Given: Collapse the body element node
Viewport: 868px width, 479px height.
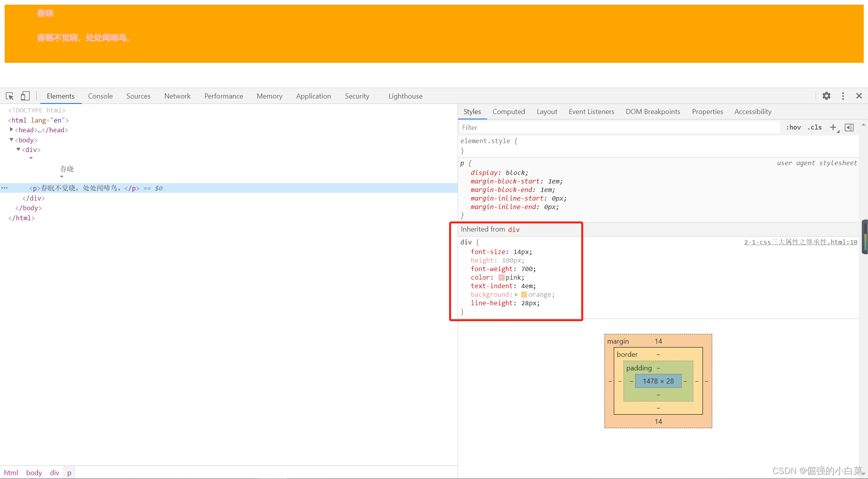Looking at the screenshot, I should pyautogui.click(x=11, y=140).
